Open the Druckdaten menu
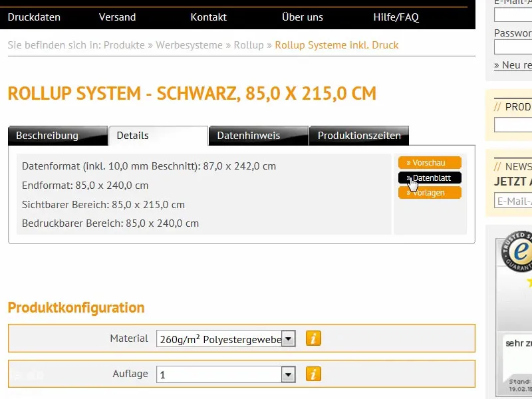532x399 pixels. pos(34,17)
